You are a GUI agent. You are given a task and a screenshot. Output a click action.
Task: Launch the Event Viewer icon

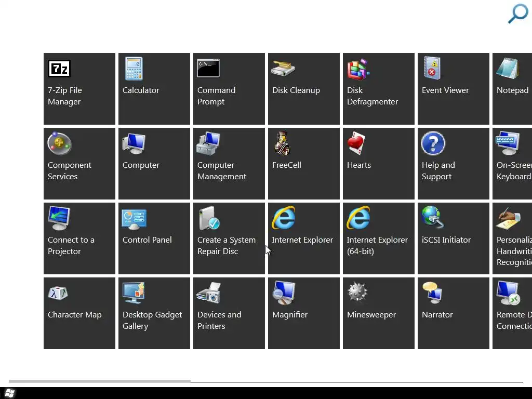[432, 68]
